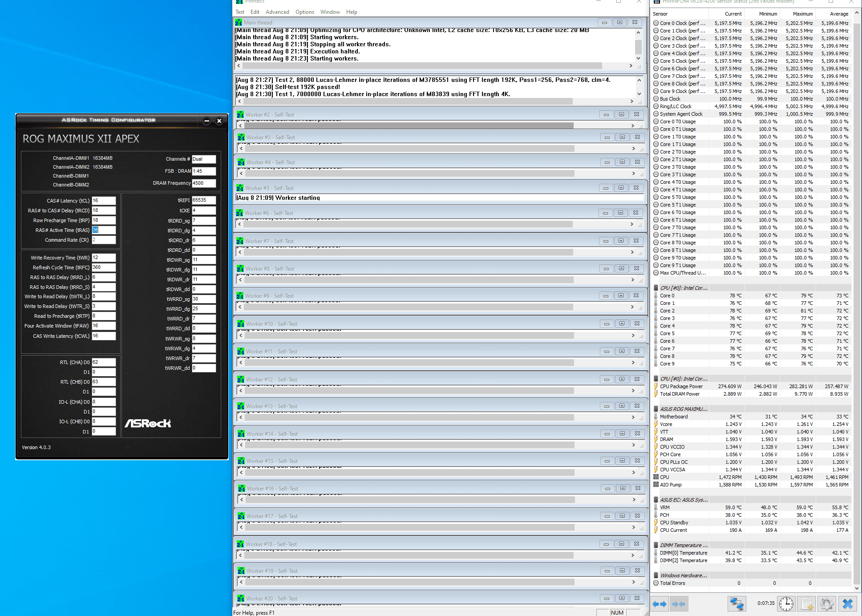
Task: Click HWiNFO sensor list scroll-down arrow
Action: coord(857,588)
